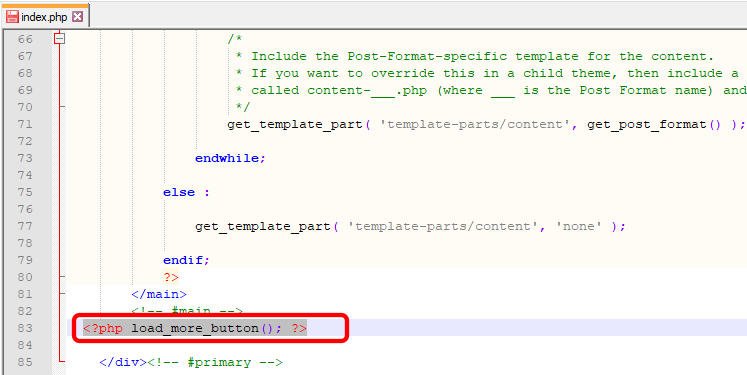Click the opening <?php tag on line 83
The width and height of the screenshot is (747, 375).
point(102,328)
